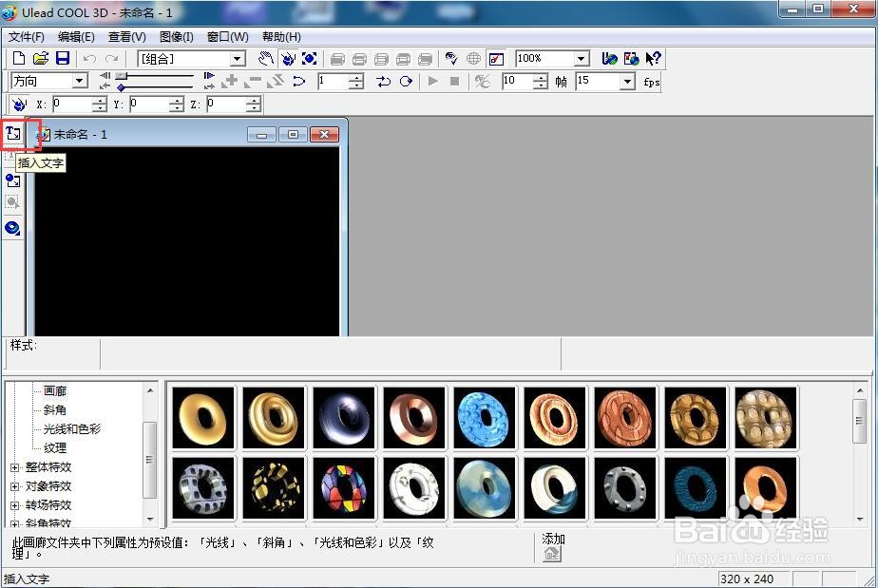
Task: Pick the chrome silver donut thumbnail
Action: [x=344, y=418]
